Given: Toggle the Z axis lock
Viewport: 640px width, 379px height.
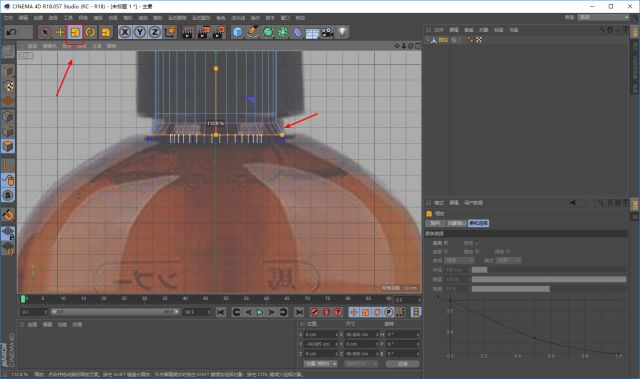Looking at the screenshot, I should pos(155,32).
